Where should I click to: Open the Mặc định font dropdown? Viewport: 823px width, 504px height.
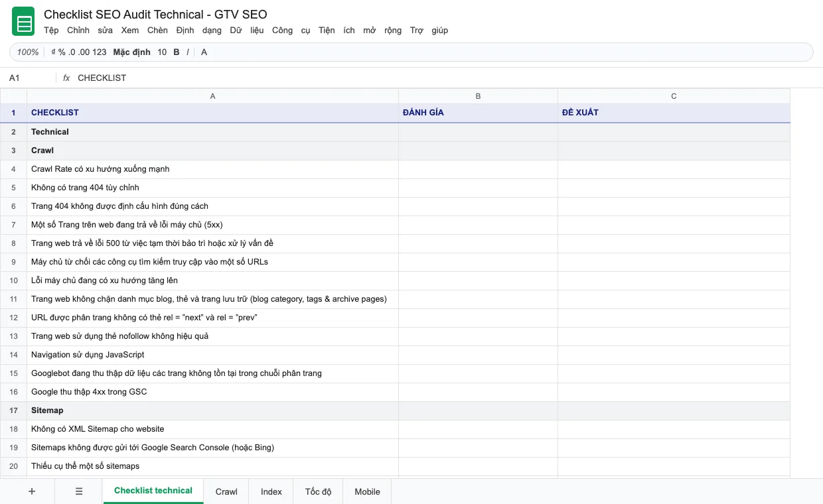(131, 52)
